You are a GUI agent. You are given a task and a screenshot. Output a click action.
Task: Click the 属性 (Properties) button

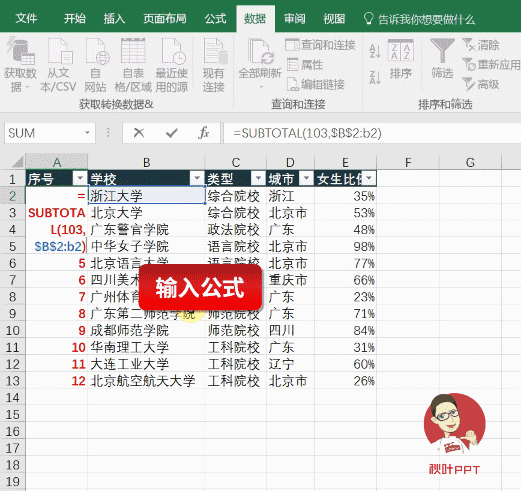pos(305,65)
